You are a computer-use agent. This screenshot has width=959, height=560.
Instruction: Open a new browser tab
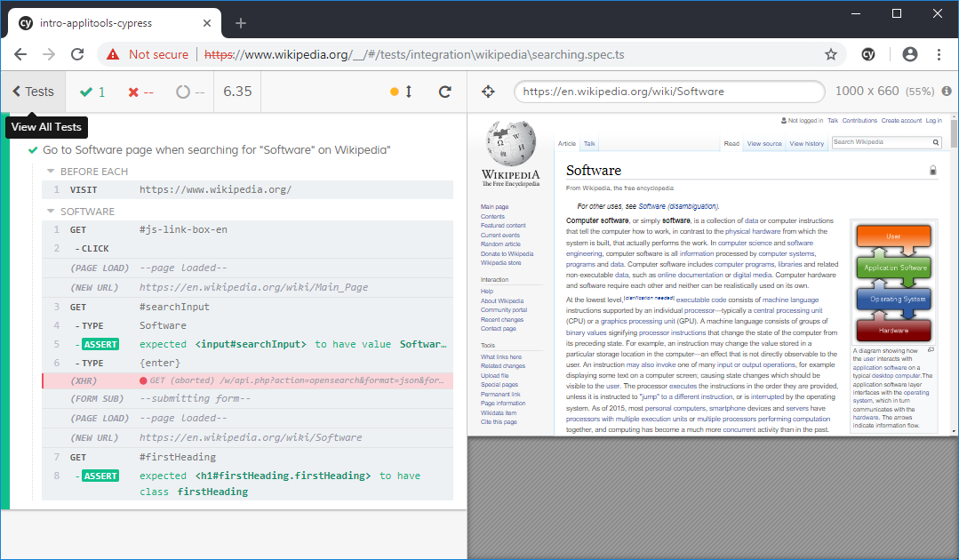pos(240,23)
